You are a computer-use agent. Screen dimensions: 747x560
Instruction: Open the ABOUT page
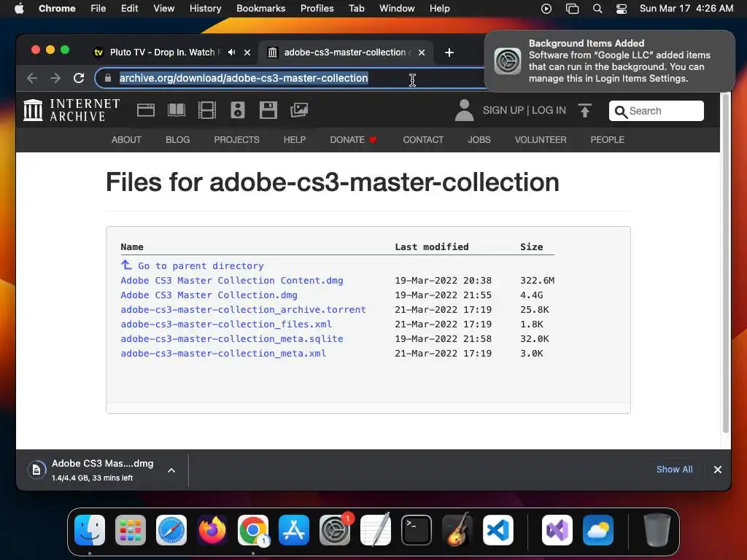click(126, 140)
